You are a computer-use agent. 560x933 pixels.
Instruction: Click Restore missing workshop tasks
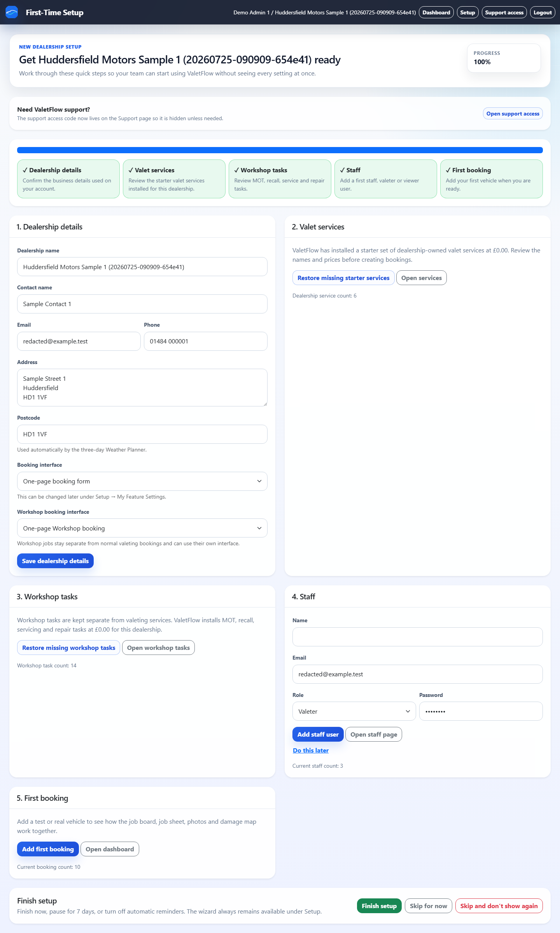click(x=68, y=648)
